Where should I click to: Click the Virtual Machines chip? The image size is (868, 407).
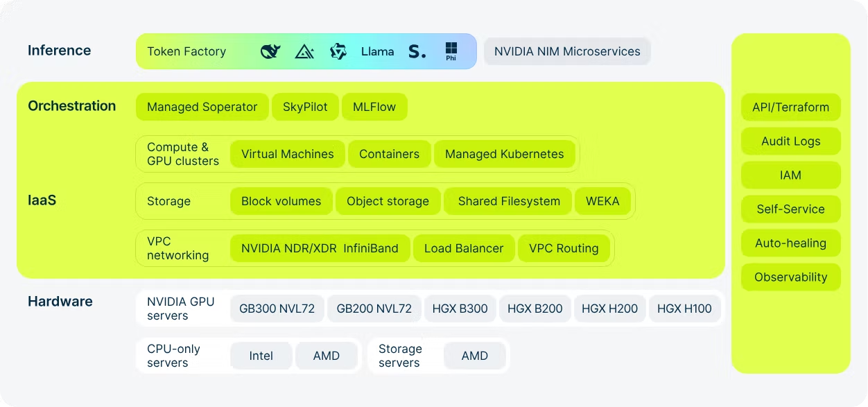click(x=288, y=154)
